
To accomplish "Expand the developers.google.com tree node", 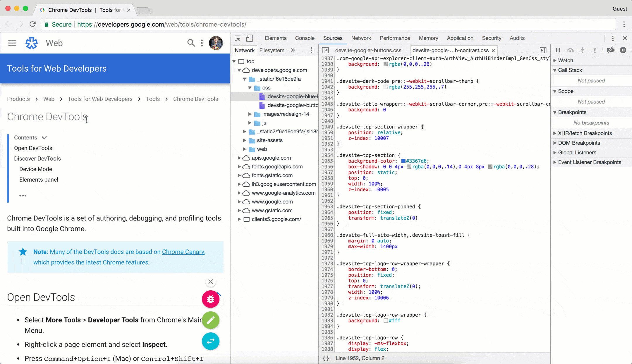I will pyautogui.click(x=240, y=70).
